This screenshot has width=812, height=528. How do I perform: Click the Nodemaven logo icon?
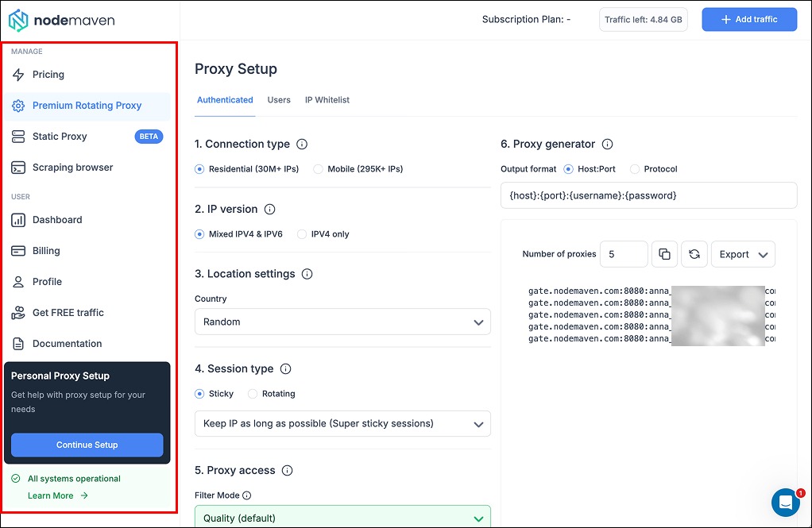point(18,20)
